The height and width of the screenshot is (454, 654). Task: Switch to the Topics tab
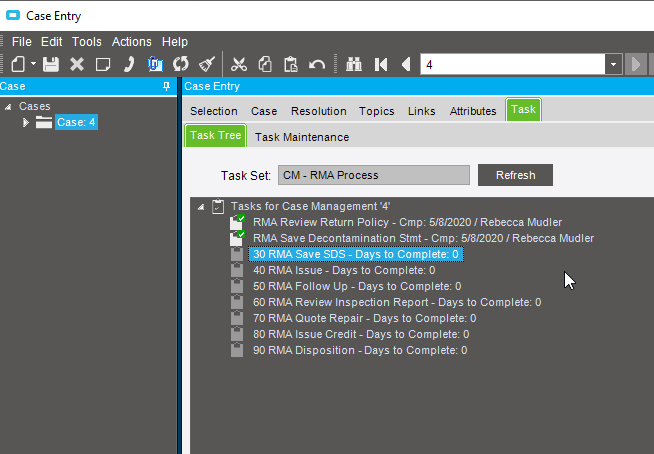(x=377, y=111)
